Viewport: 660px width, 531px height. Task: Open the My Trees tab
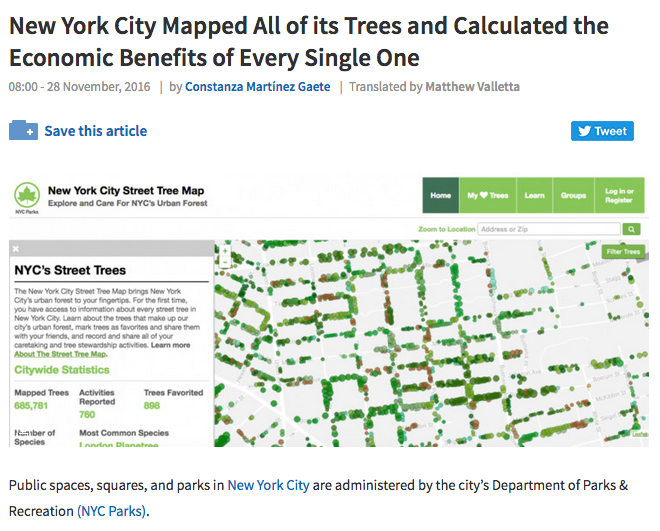coord(488,195)
